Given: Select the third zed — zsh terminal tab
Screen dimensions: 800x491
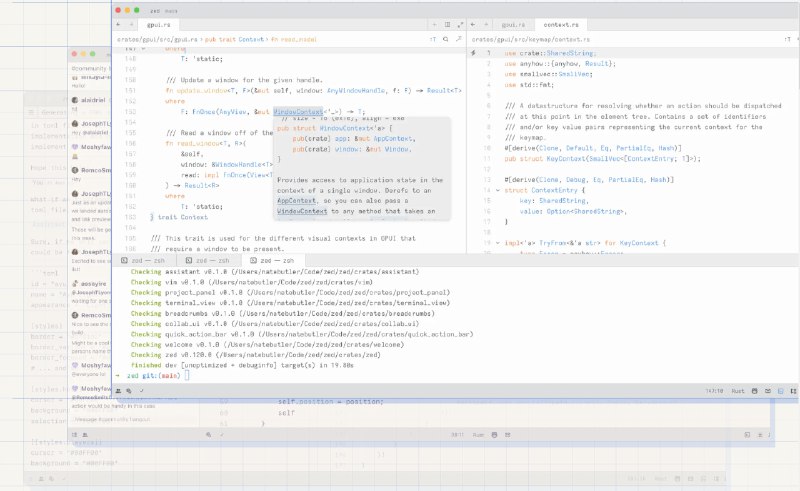Looking at the screenshot, I should (270, 259).
